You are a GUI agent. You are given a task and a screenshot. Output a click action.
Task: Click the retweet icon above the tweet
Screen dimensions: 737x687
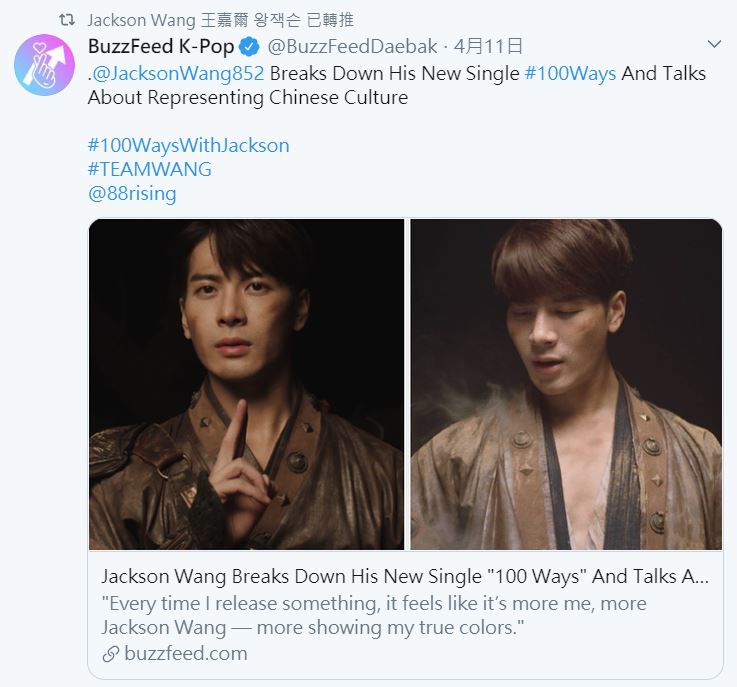pos(67,20)
